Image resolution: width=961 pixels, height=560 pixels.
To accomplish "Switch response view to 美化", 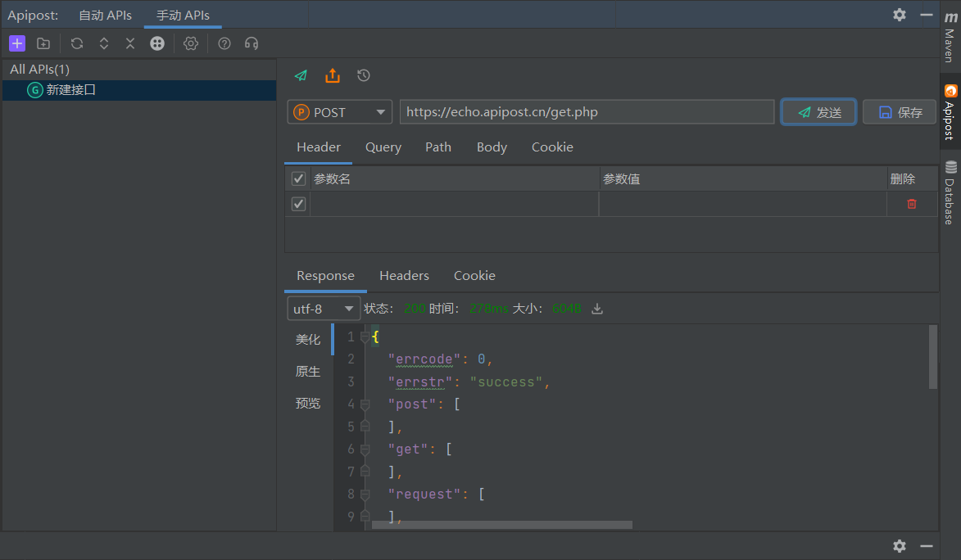I will (x=308, y=340).
